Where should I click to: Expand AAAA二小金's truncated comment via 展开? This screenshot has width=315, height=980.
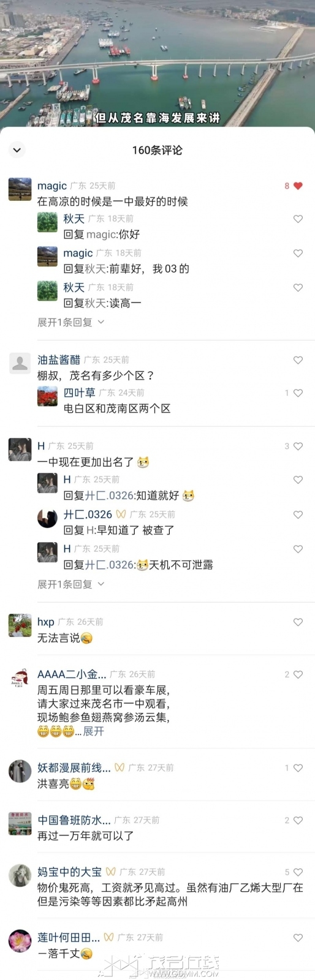pos(94,731)
